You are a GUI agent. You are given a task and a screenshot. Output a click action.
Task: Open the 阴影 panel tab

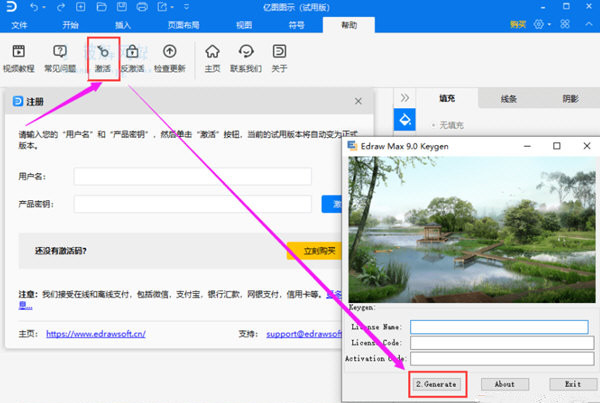[569, 98]
